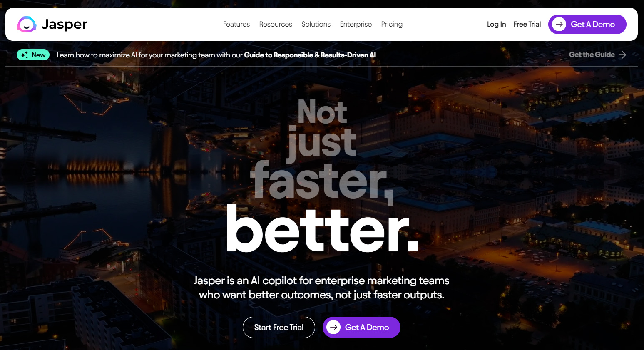The image size is (644, 350).
Task: Click the Jasper smiley logo icon
Action: [x=27, y=25]
